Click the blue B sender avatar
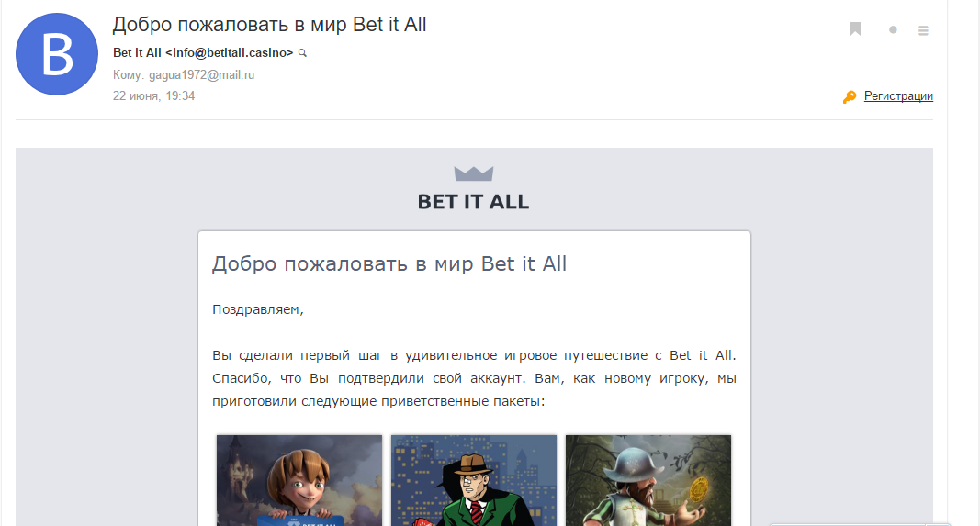Screen dimensions: 980x526 click(57, 54)
